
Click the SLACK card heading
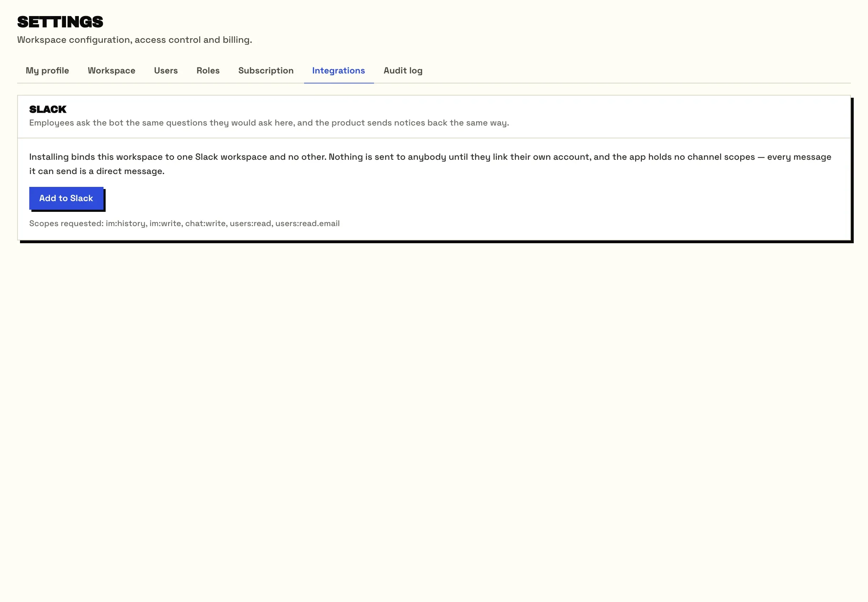click(x=47, y=109)
